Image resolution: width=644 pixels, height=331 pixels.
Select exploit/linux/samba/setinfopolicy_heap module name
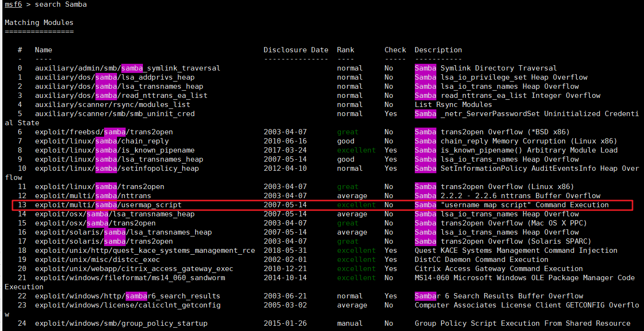pyautogui.click(x=117, y=168)
